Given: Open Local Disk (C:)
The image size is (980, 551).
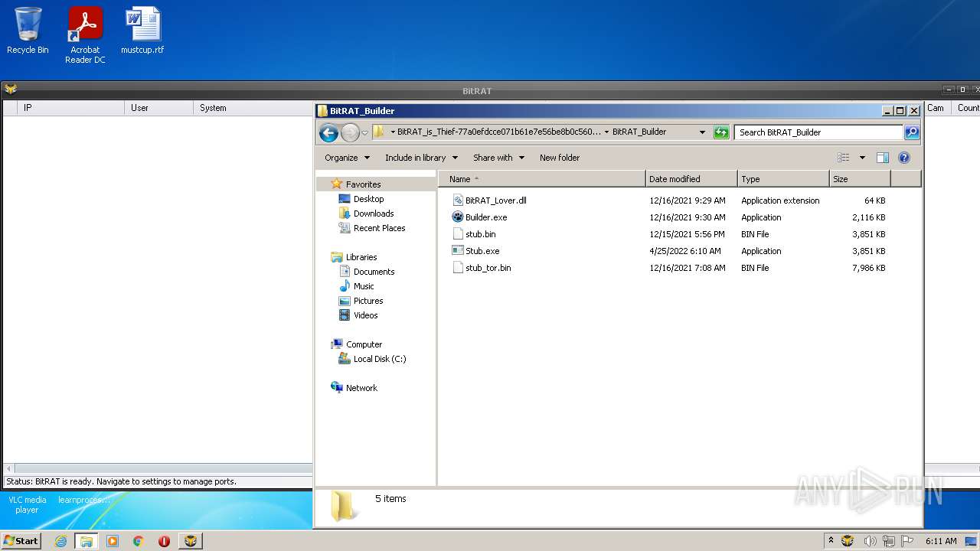Looking at the screenshot, I should pyautogui.click(x=380, y=359).
